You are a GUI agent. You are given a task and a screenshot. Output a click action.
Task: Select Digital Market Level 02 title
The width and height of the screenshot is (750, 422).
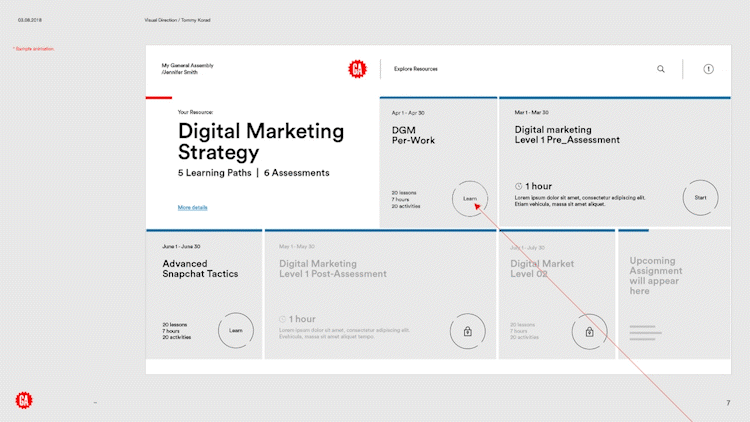(x=542, y=269)
